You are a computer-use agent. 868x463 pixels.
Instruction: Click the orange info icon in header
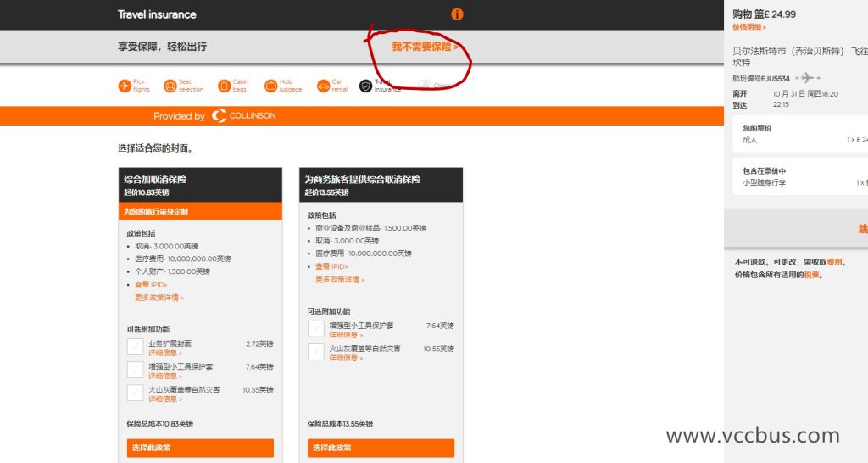[457, 14]
